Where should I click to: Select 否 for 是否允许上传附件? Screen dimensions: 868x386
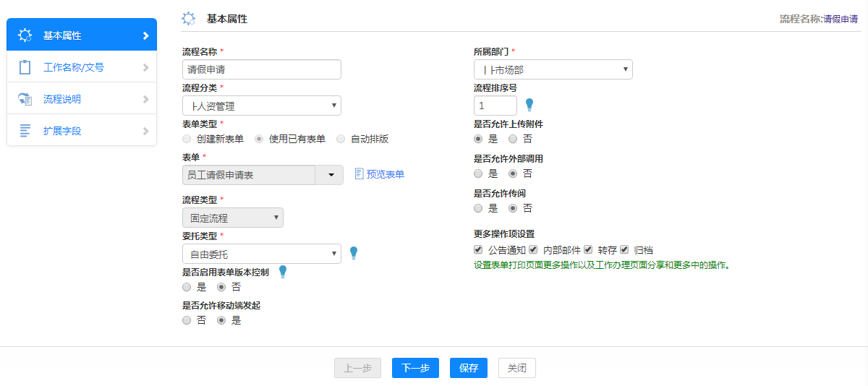[513, 139]
